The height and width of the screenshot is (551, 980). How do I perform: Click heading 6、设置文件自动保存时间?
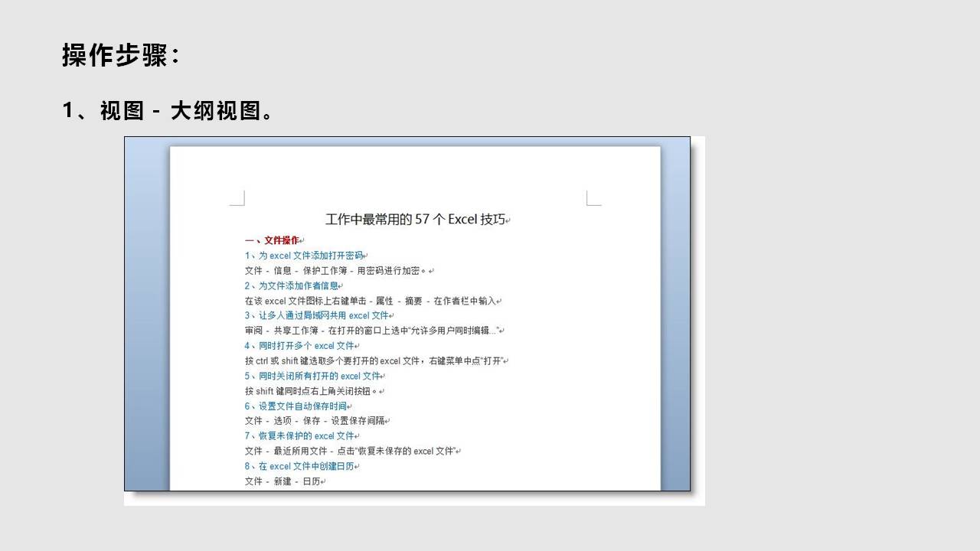pos(296,406)
